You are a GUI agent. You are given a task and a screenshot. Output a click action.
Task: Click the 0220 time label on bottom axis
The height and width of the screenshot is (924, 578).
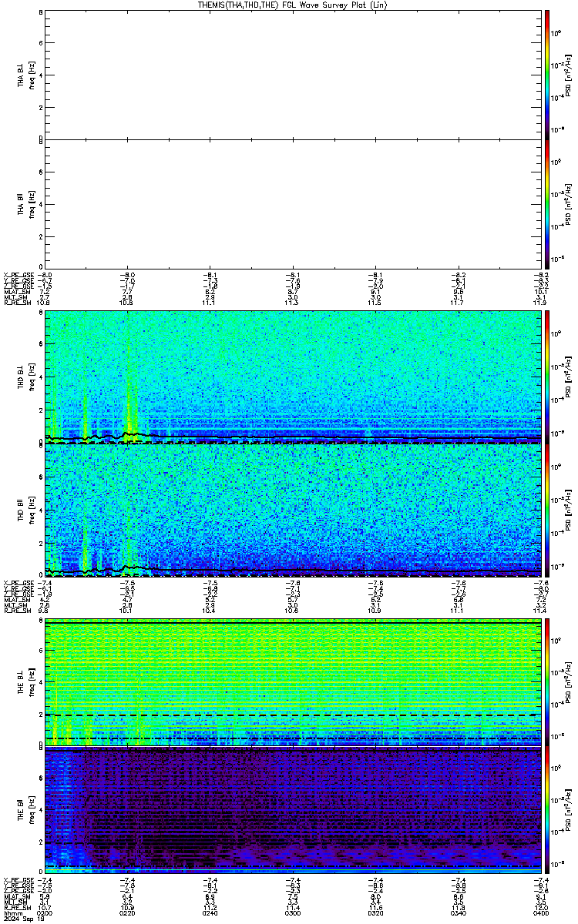click(128, 912)
